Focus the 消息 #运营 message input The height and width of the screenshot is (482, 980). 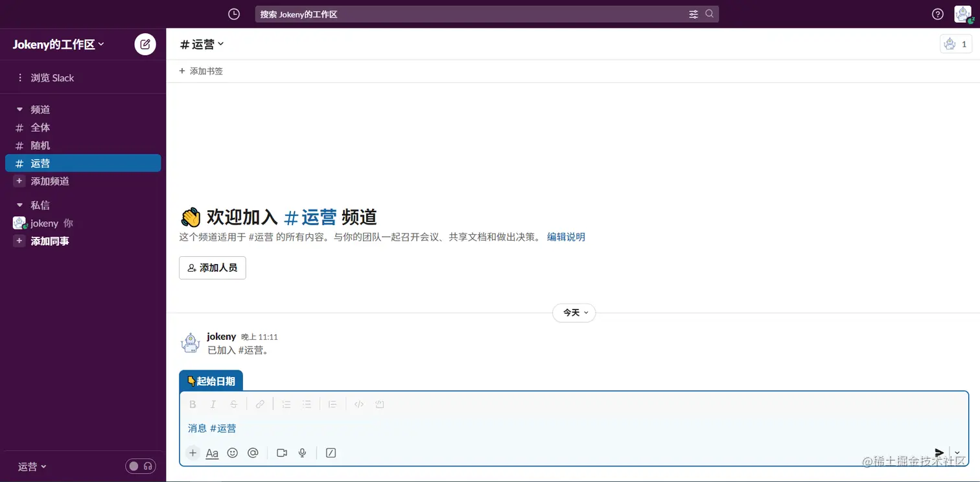pyautogui.click(x=574, y=428)
